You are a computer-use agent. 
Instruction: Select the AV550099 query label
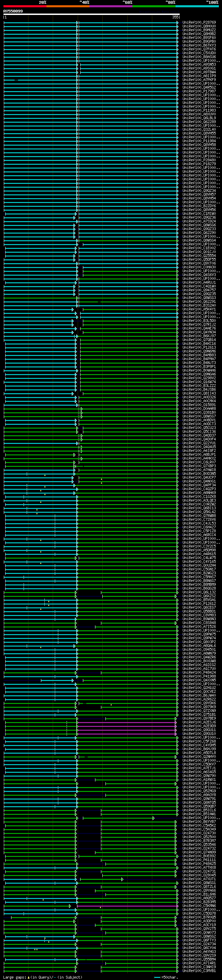[13, 11]
